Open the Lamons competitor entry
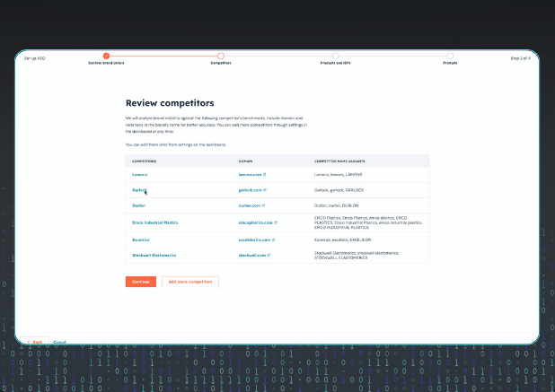This screenshot has width=555, height=392. [x=140, y=175]
